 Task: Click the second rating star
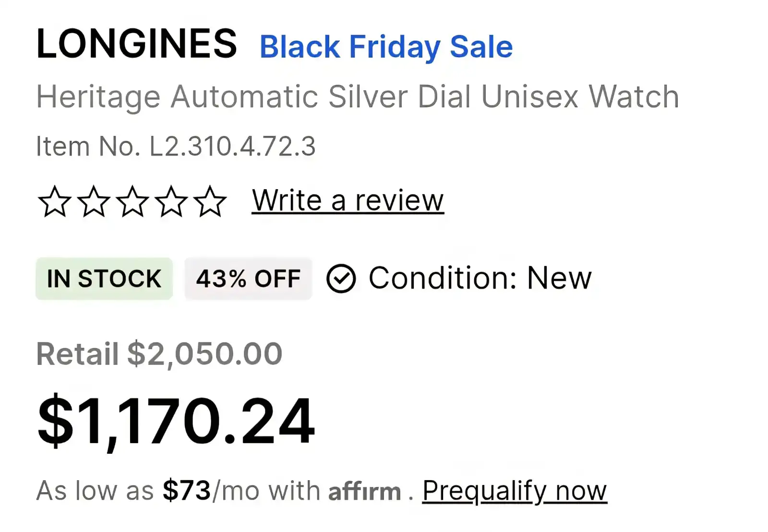coord(94,202)
